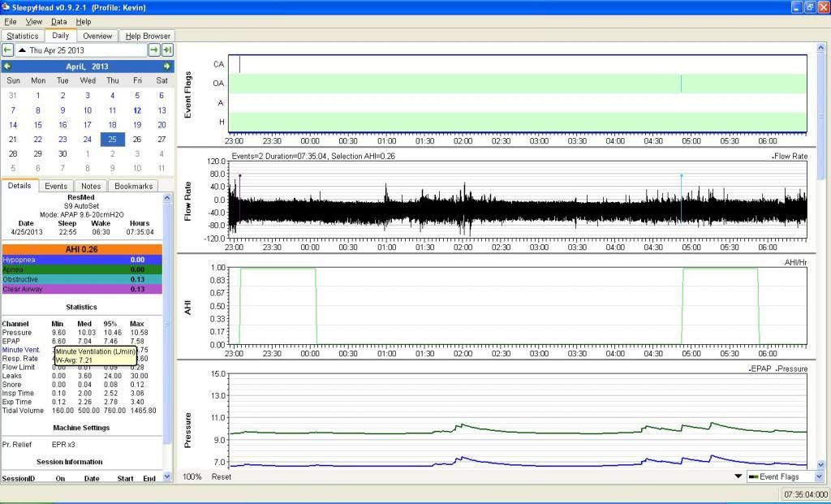Click the Reset button below the graphs

coord(222,476)
